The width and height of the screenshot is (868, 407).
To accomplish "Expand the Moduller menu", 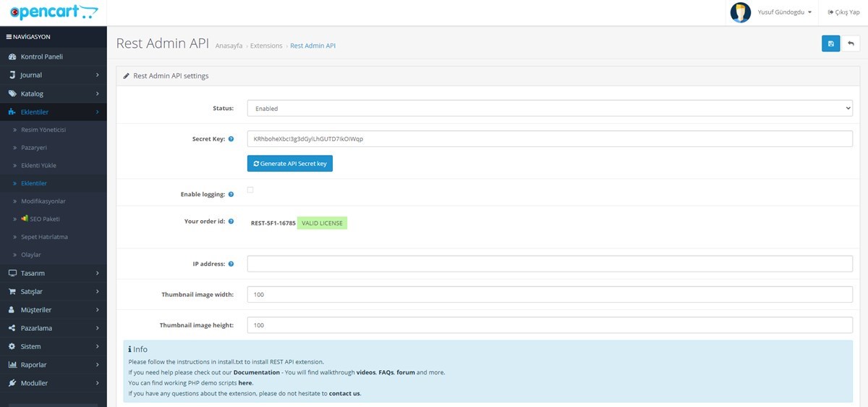I will click(x=54, y=383).
